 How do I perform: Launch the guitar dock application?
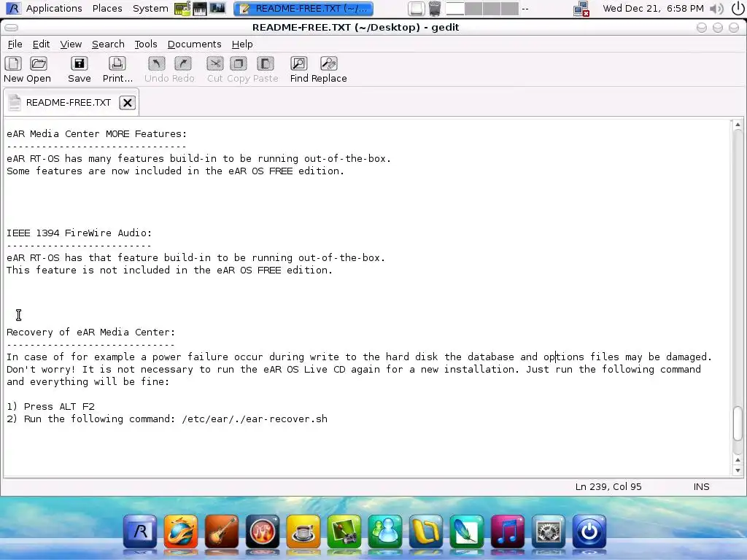coord(222,532)
